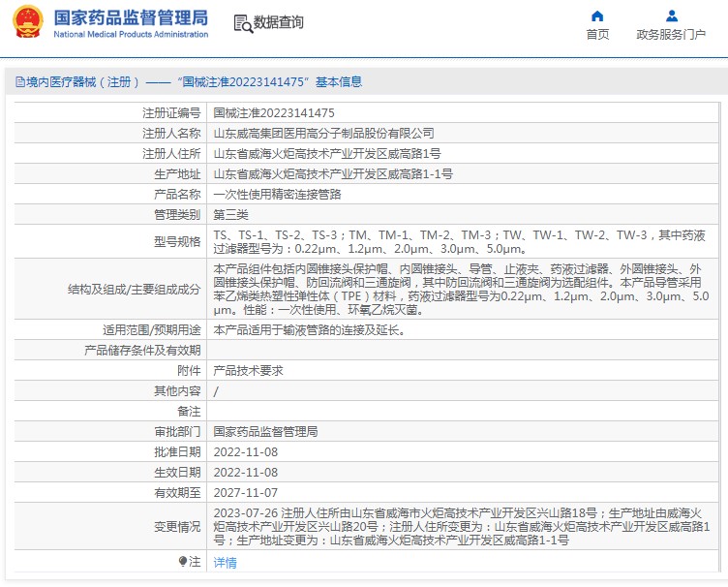The width and height of the screenshot is (728, 587).
Task: Click the 结构及组成/主要组成成分 row label
Action: 135,290
